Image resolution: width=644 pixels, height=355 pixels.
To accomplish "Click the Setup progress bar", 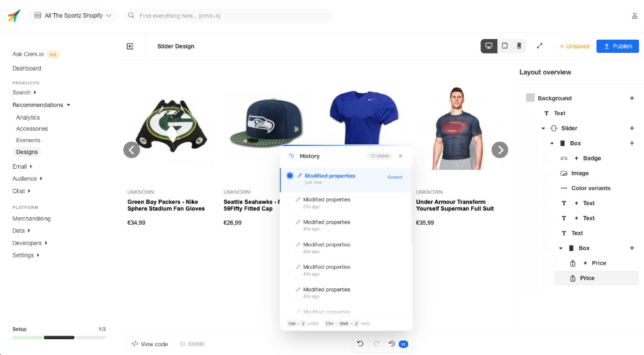I will pos(59,338).
